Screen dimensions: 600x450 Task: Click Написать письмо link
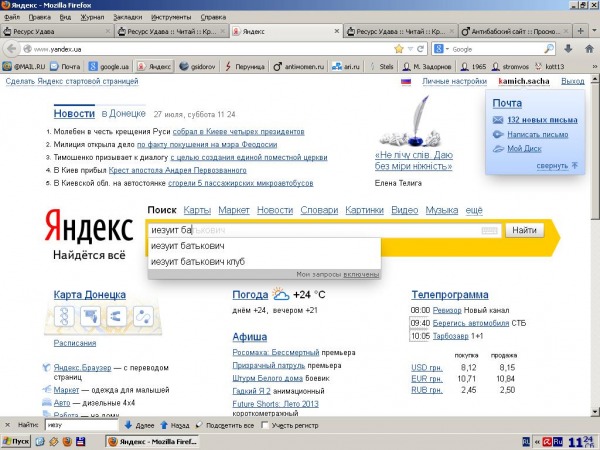pos(538,134)
